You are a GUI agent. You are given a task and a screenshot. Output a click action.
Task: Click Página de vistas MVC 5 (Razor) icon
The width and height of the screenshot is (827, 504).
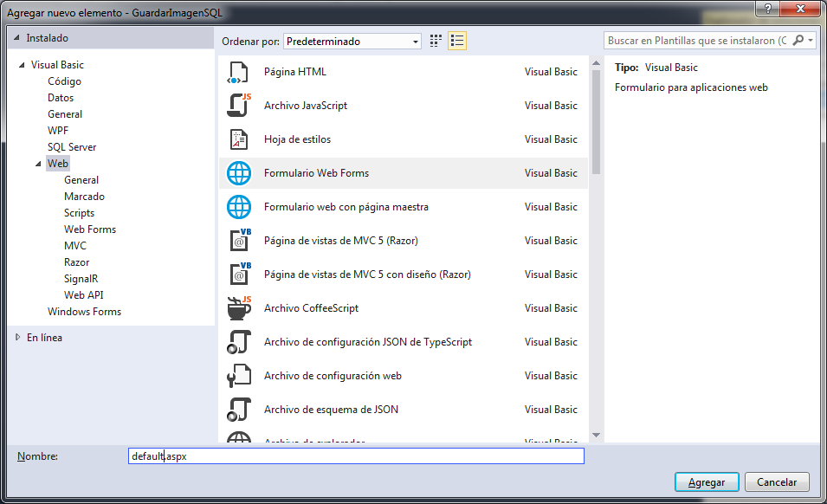238,241
